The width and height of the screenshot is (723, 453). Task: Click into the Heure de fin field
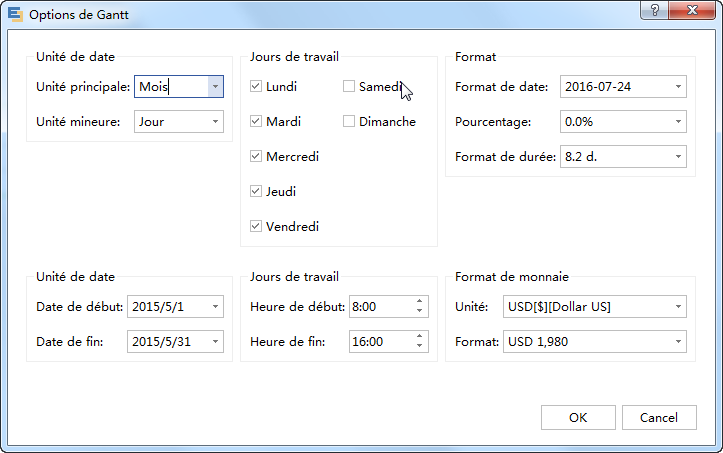[x=379, y=342]
